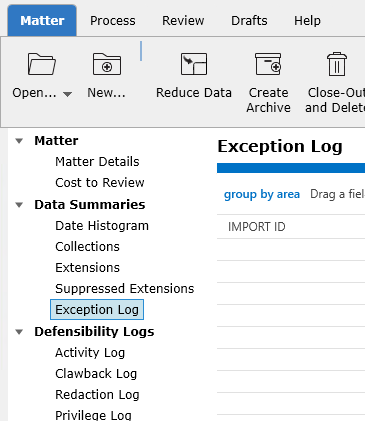The image size is (365, 421).
Task: Open the Drafts ribbon tab
Action: [249, 21]
